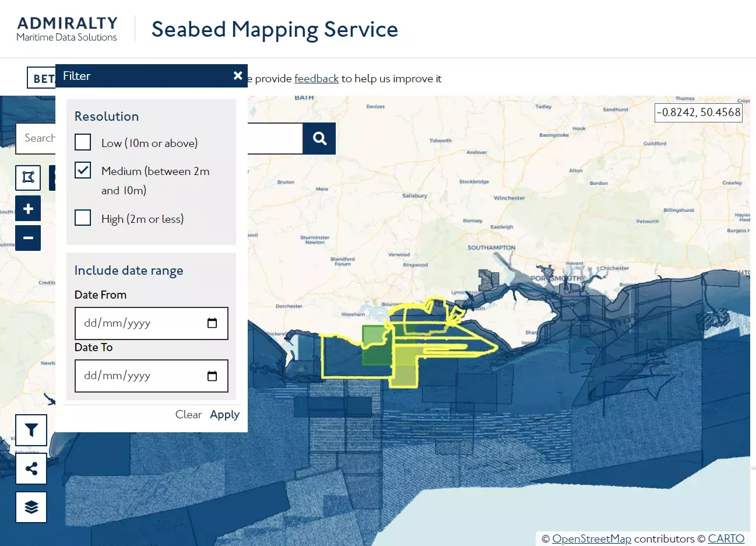Open the map layers button
The height and width of the screenshot is (546, 756).
point(31,507)
